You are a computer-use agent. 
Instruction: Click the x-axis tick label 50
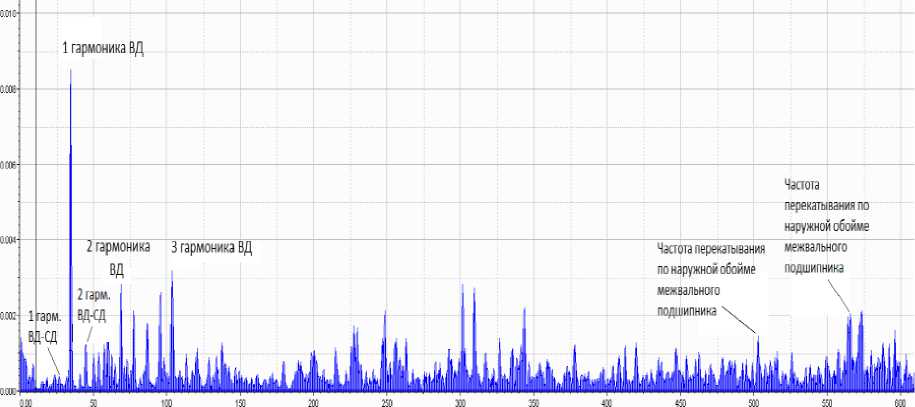tap(93, 402)
